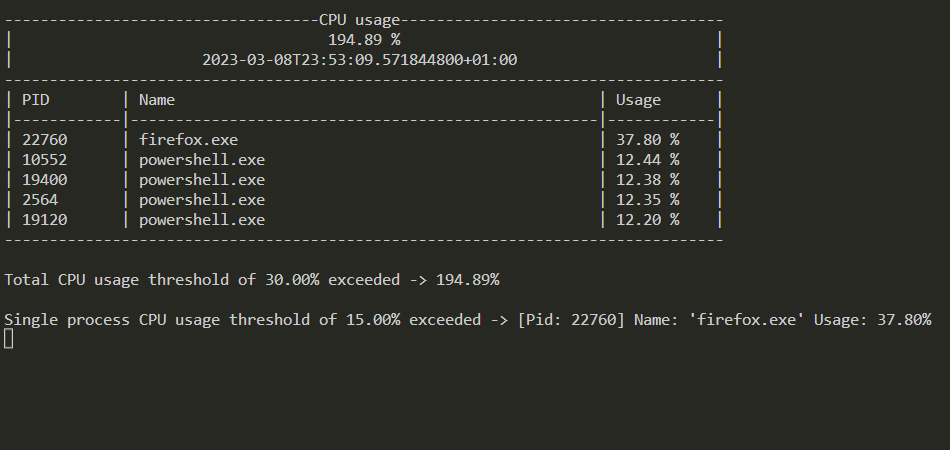Click the 37.80 % usage value
Screen dimensions: 950x450
(x=647, y=140)
